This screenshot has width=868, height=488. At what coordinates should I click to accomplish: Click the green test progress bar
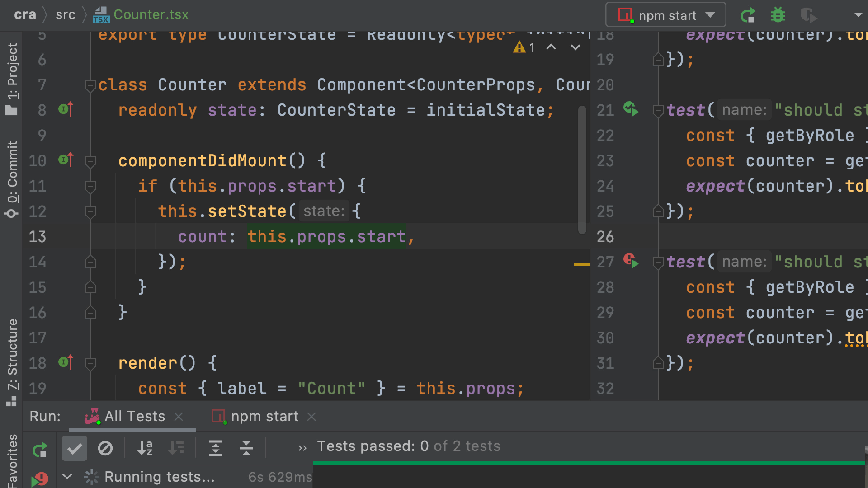(588, 462)
